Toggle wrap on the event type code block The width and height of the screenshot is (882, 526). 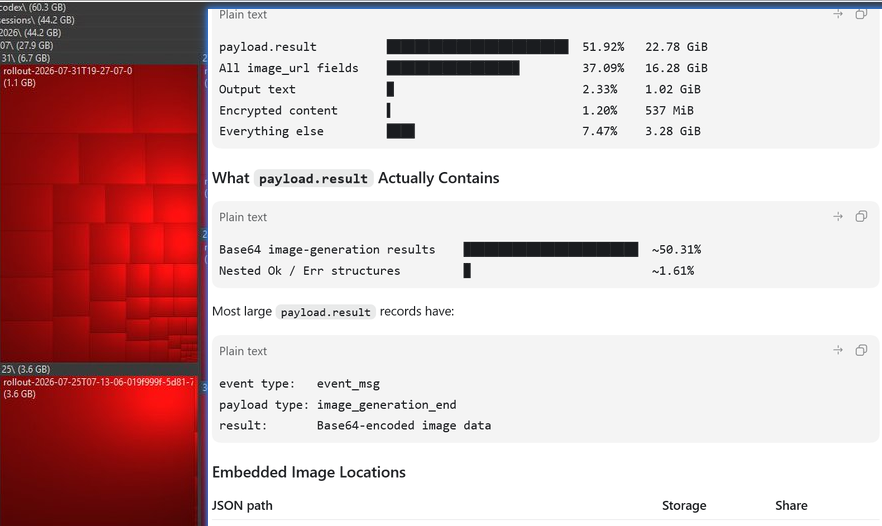[x=838, y=350]
